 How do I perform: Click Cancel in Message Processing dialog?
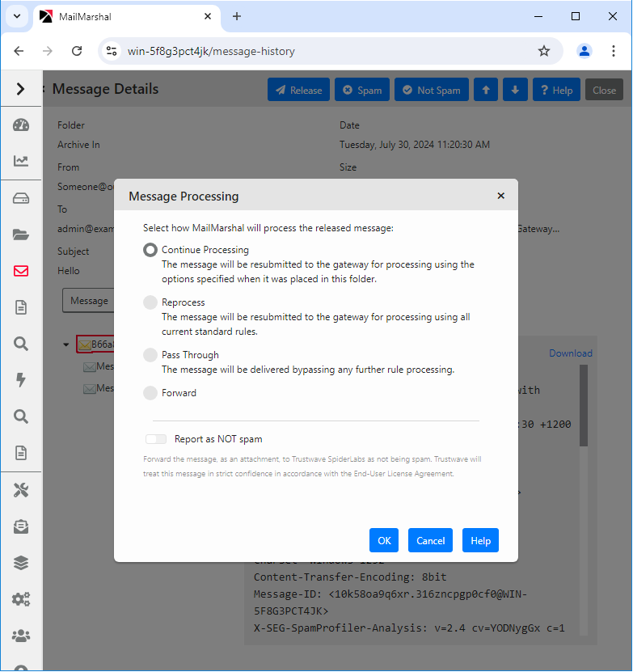430,540
